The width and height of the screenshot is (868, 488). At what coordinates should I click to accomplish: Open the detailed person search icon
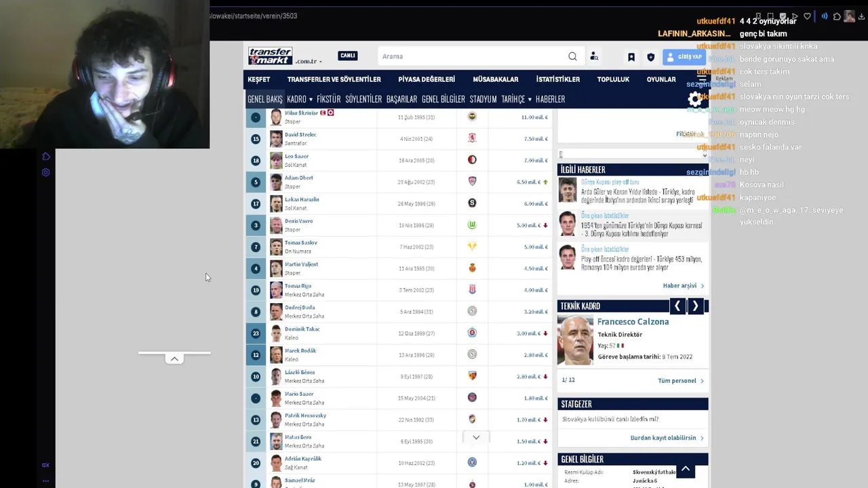(594, 56)
